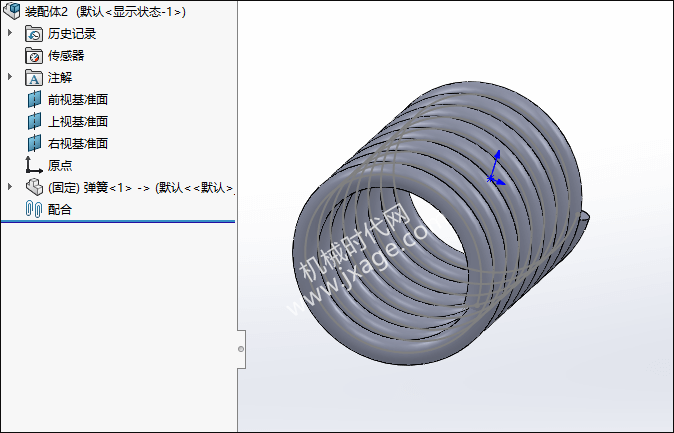Click the blue coordinate triad on the spring
This screenshot has width=674, height=433.
click(x=496, y=168)
